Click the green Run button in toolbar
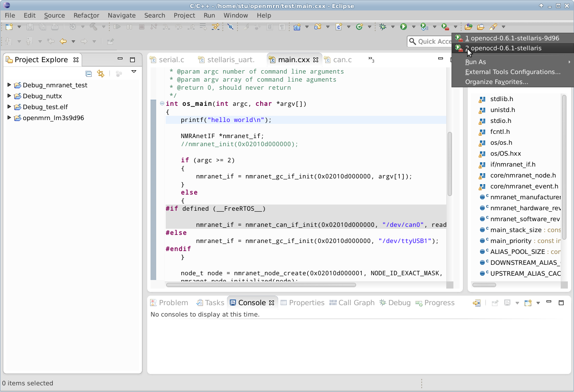The image size is (574, 392). [x=403, y=27]
